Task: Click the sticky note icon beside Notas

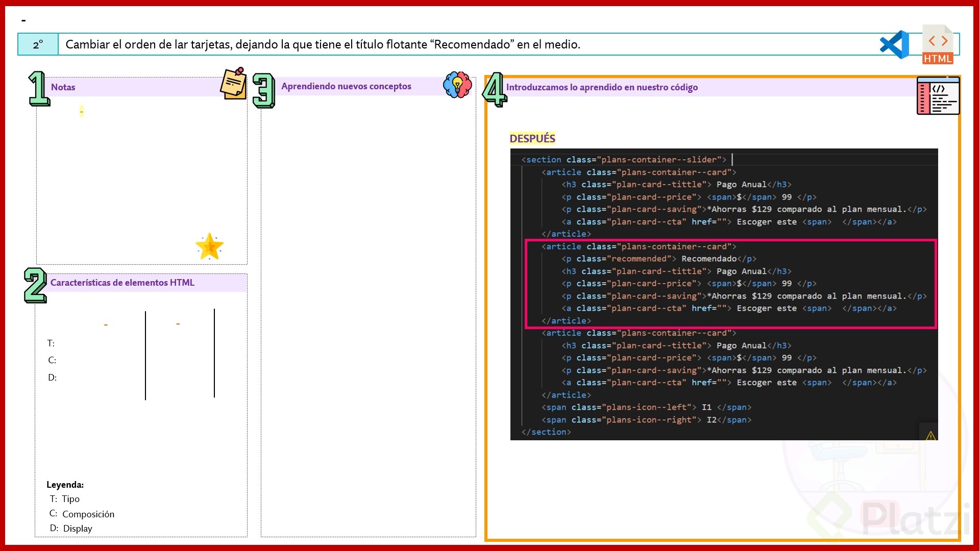Action: tap(234, 84)
